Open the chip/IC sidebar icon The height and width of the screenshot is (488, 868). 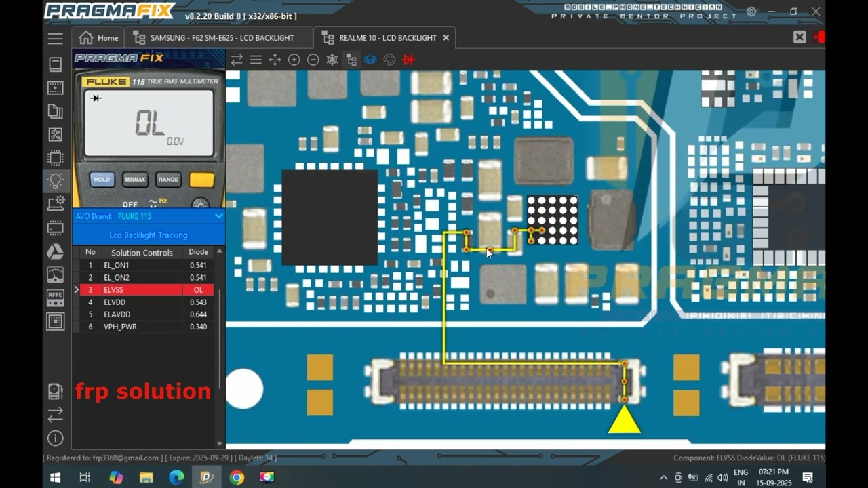point(56,158)
